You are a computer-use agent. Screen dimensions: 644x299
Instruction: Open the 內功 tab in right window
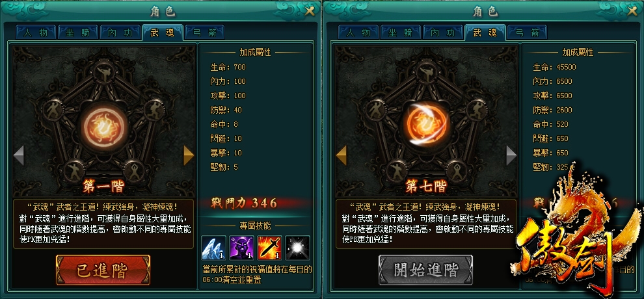tap(444, 32)
